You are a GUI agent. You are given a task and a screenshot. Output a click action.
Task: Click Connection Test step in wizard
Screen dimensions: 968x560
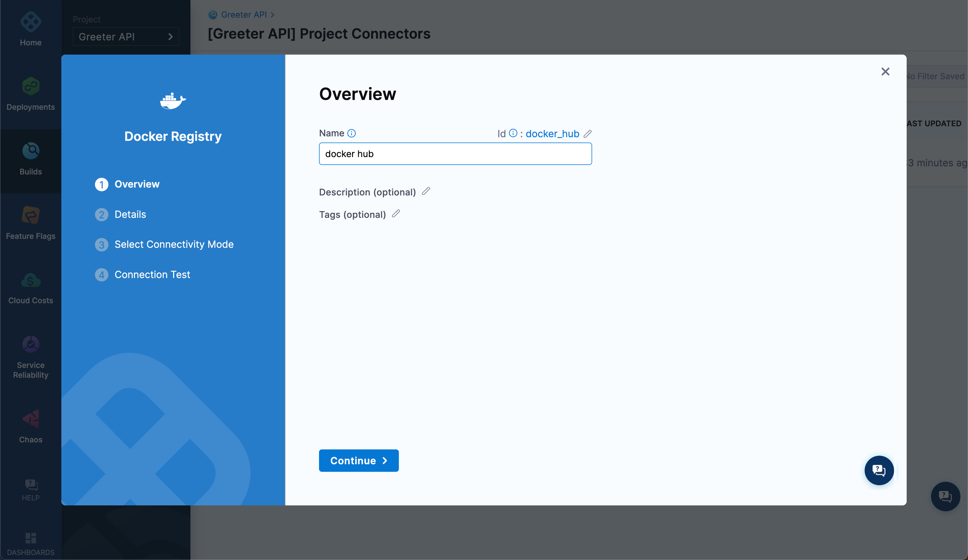(152, 275)
